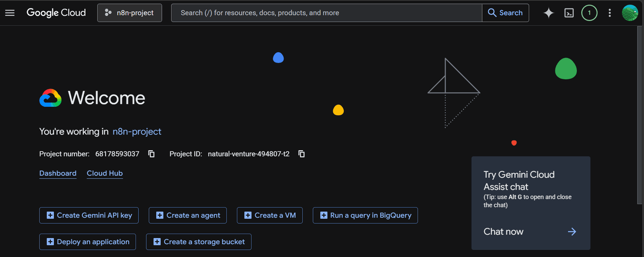This screenshot has width=644, height=257.
Task: Click the Welcome heading cloud logo
Action: [x=50, y=98]
